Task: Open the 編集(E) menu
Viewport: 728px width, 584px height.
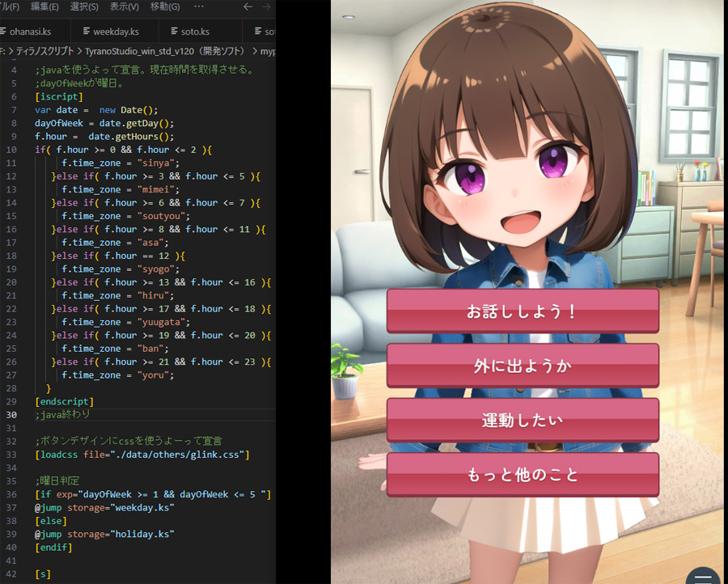Action: [x=44, y=6]
